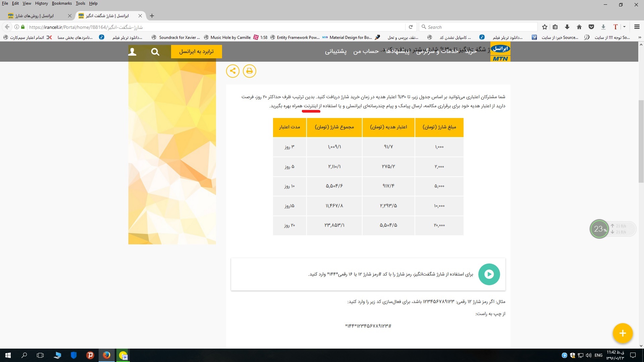644x362 pixels.
Task: Open the Tools menu
Action: [80, 3]
